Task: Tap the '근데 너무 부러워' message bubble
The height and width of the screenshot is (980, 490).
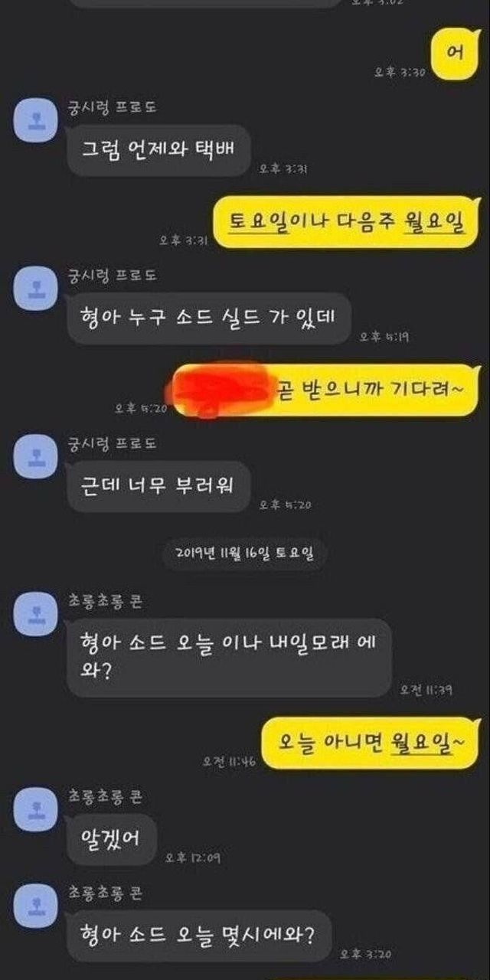Action: pos(158,486)
